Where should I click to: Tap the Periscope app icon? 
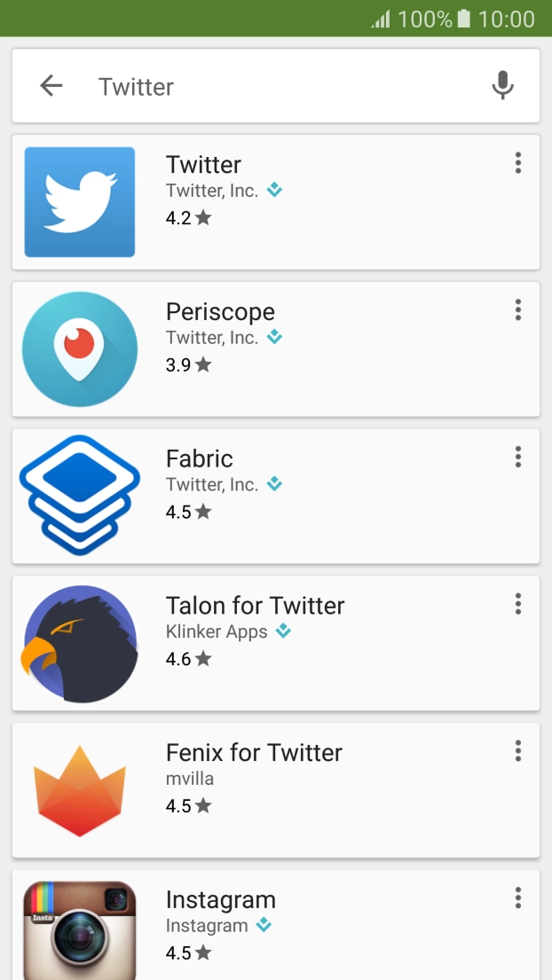click(x=80, y=349)
